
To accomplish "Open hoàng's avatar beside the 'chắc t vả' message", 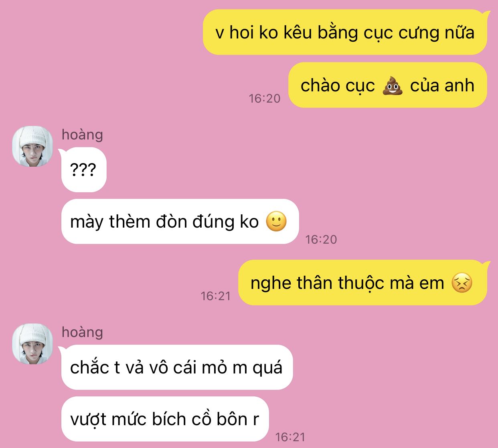I will tap(32, 344).
